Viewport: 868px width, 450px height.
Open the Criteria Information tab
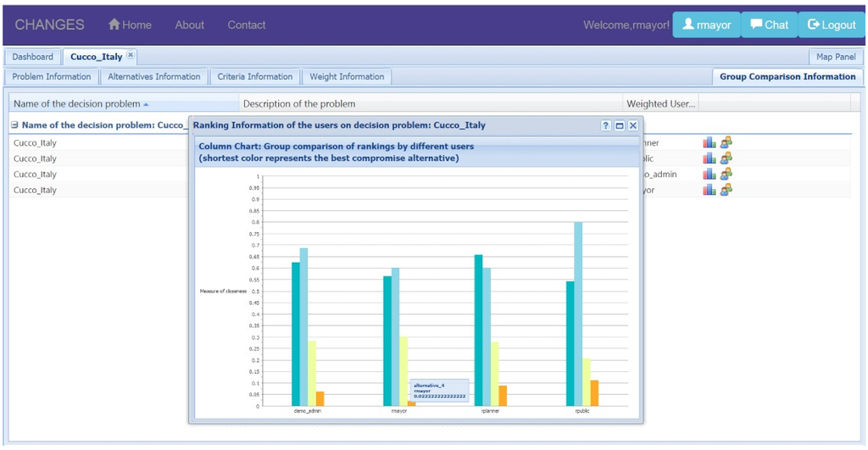(254, 76)
